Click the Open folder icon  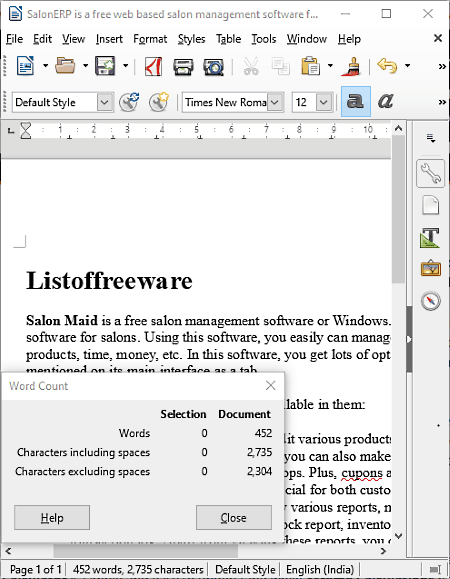click(65, 66)
